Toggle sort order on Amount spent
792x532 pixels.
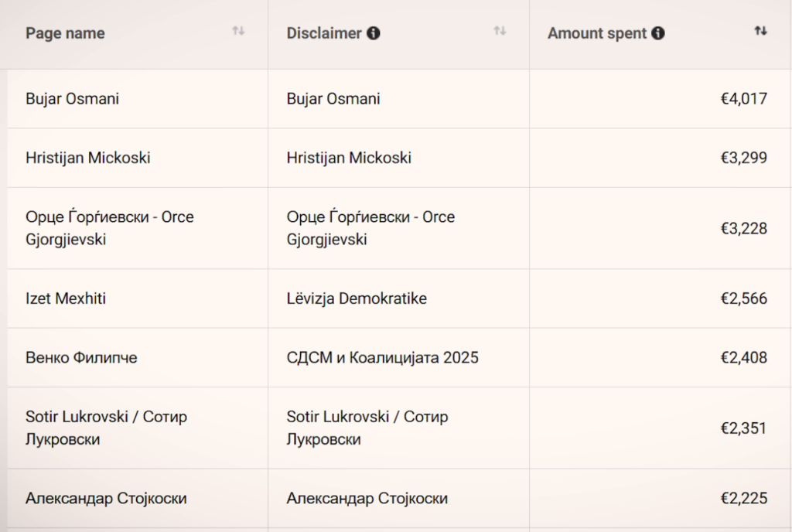coord(761,31)
